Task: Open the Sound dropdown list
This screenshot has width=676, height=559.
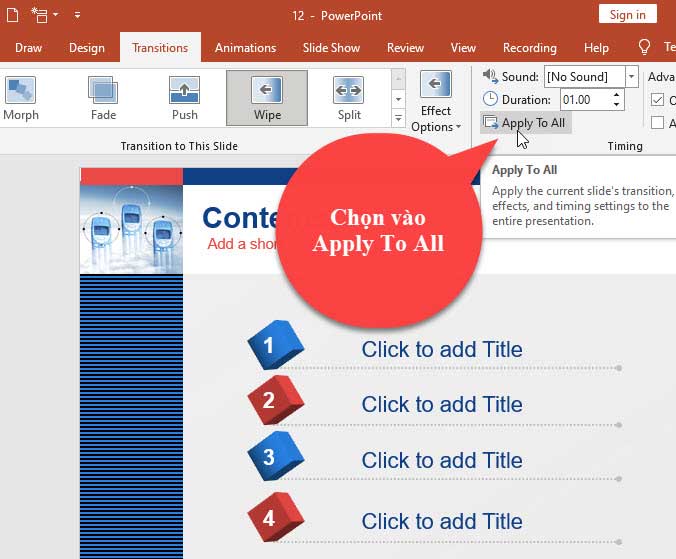Action: tap(632, 77)
